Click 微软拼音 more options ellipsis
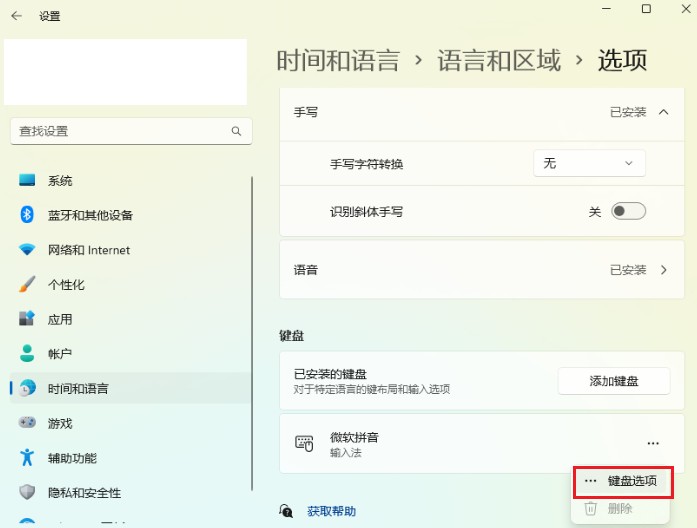This screenshot has height=528, width=697. [x=652, y=443]
